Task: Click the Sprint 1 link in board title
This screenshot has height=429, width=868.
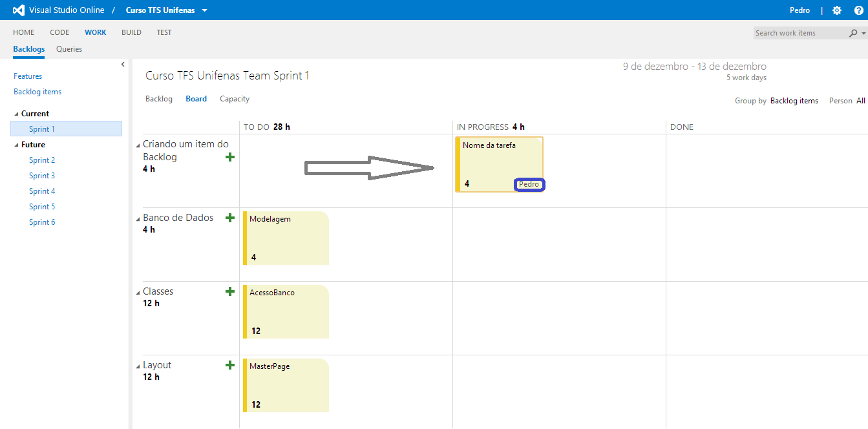Action: [291, 76]
